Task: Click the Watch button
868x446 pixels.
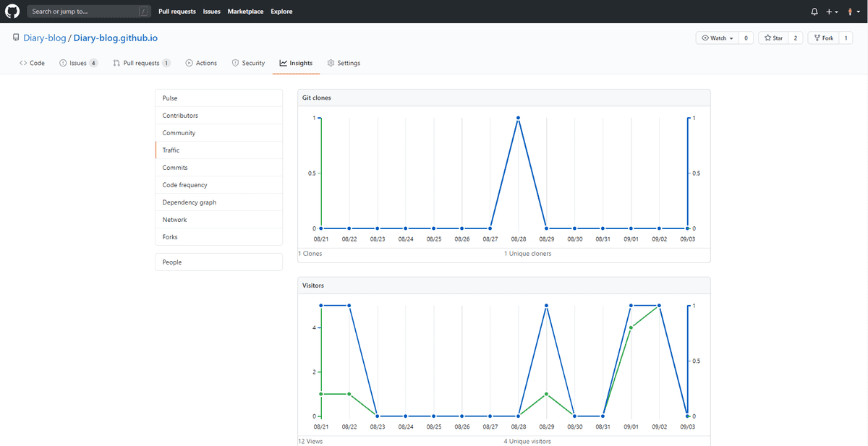Action: tap(718, 38)
